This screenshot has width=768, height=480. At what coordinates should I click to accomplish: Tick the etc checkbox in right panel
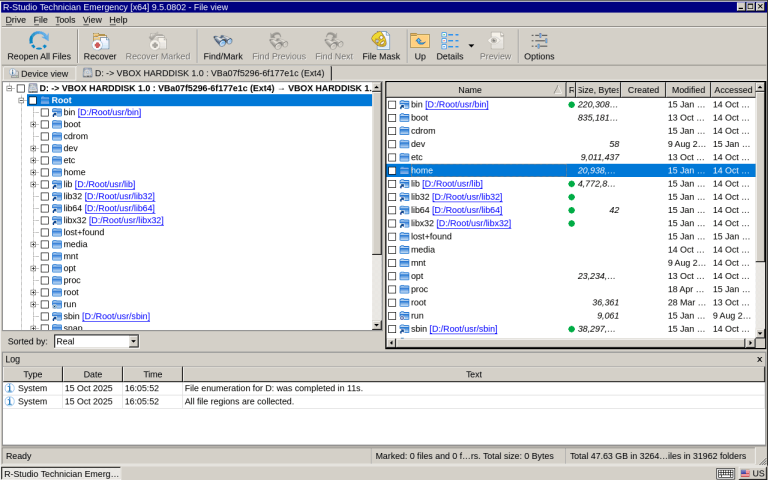coord(392,157)
